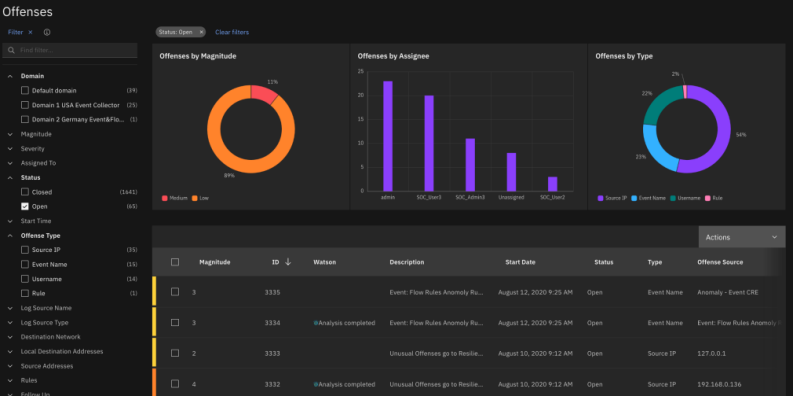Check the Source IP offense type filter
793x396 pixels.
(x=25, y=250)
